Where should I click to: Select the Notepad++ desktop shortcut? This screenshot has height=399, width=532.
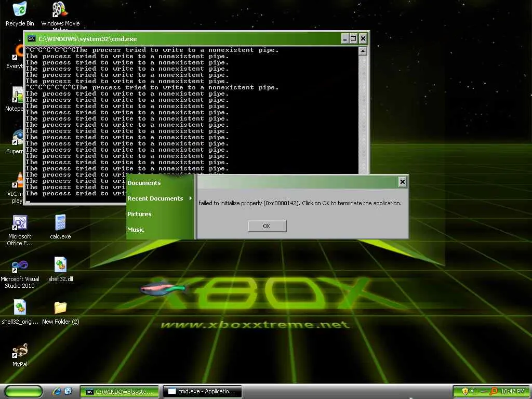(16, 99)
